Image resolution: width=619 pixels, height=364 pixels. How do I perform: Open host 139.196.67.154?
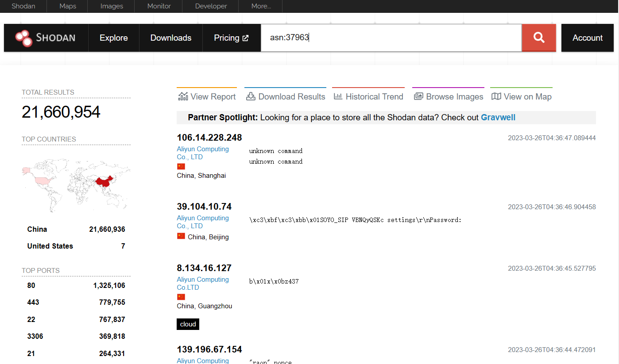coord(209,349)
